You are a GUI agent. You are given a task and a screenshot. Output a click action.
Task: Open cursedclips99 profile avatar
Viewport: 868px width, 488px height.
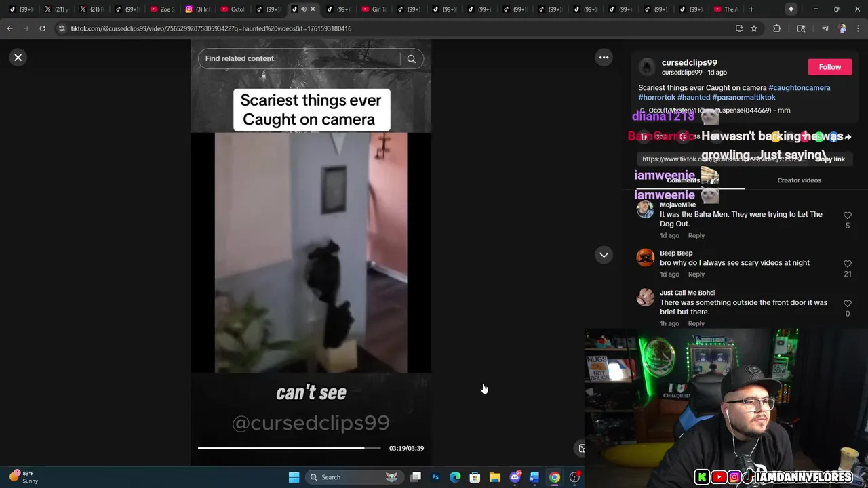coord(648,66)
